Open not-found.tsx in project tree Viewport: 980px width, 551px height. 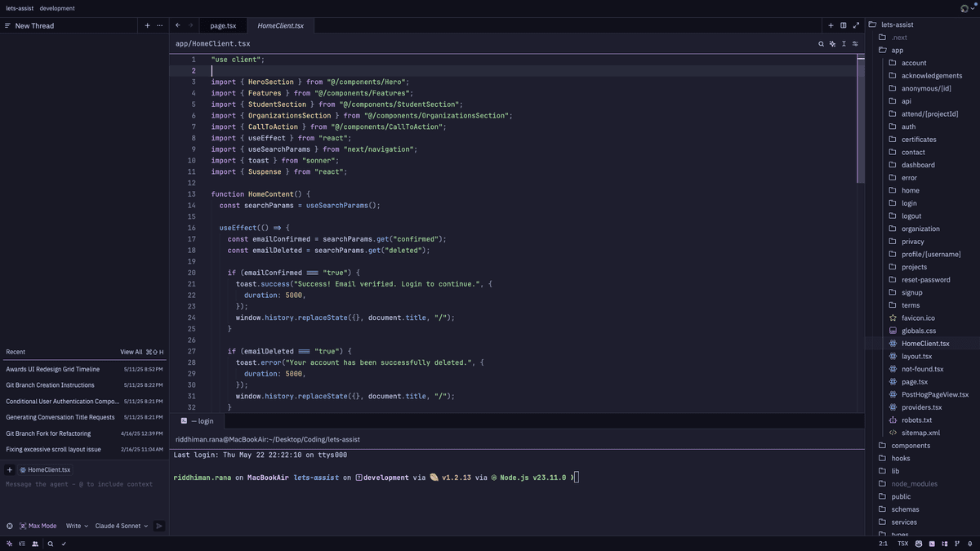[x=922, y=369]
